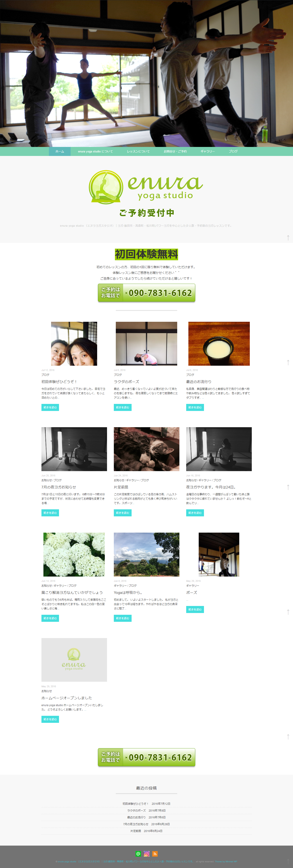
Task: Select the ホーム menu item
Action: [x=60, y=151]
